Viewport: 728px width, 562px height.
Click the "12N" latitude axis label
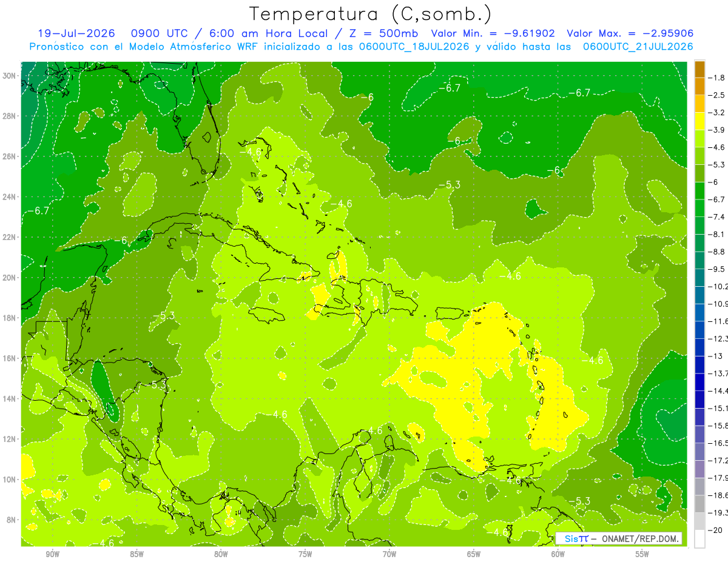(9, 439)
